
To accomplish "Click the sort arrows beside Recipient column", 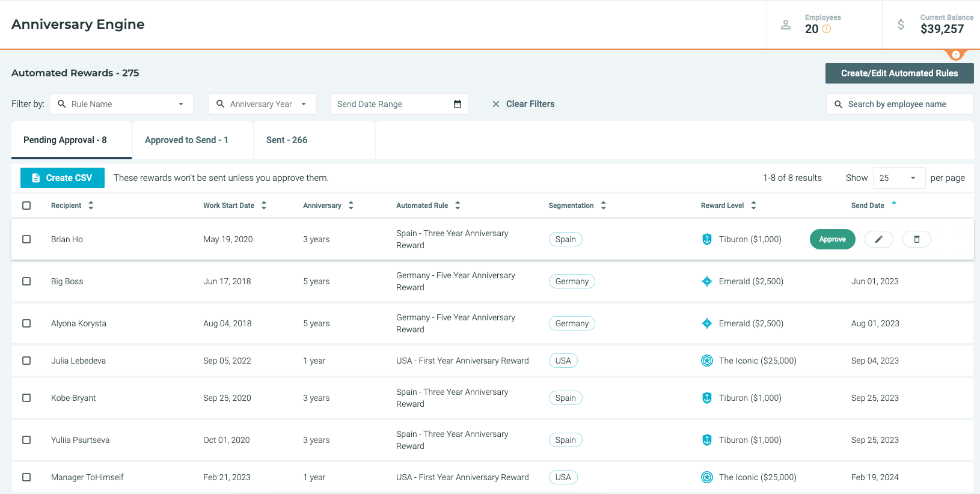I will 91,206.
